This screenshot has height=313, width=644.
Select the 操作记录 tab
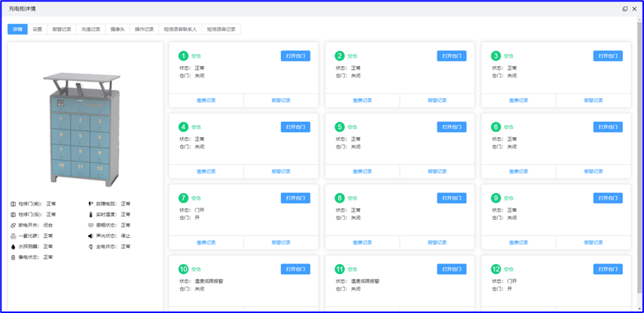[144, 29]
